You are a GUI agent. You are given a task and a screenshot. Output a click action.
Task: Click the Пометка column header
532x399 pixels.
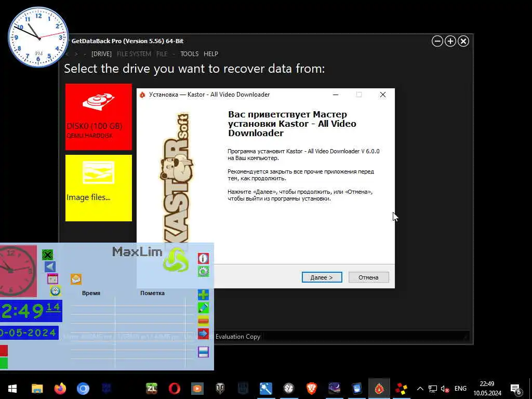coord(152,293)
